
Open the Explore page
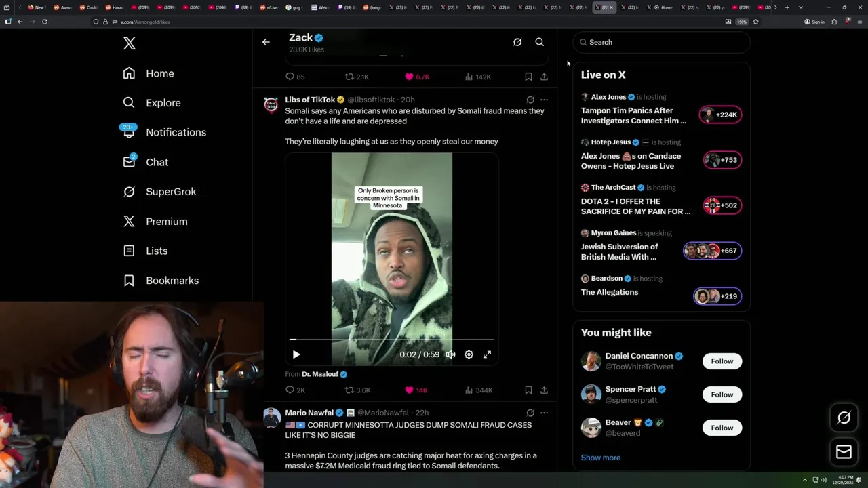(152, 103)
